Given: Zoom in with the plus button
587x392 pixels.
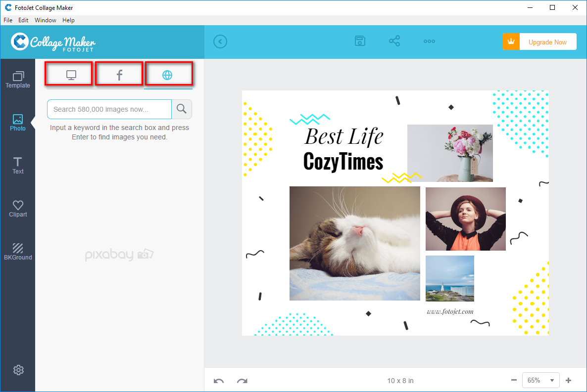Looking at the screenshot, I should point(568,380).
